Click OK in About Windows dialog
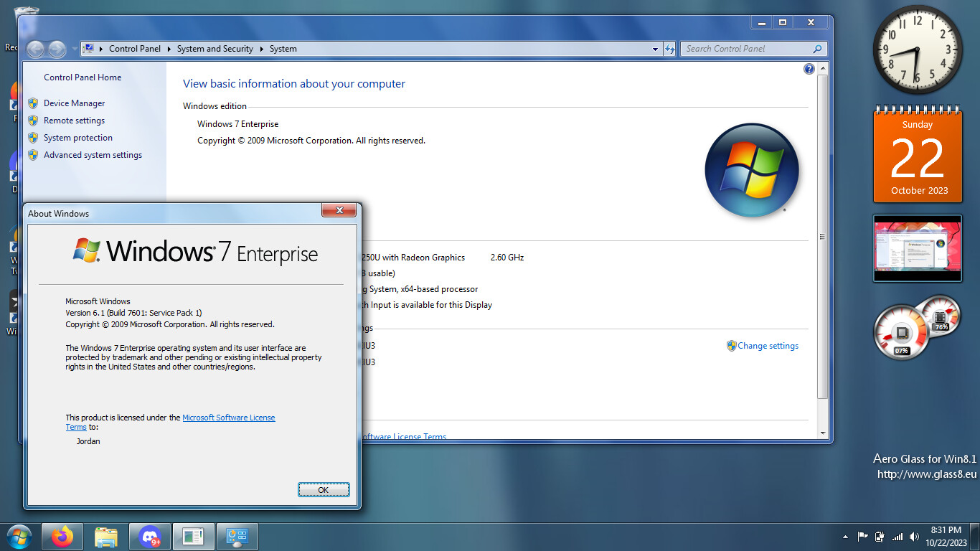This screenshot has width=980, height=551. pyautogui.click(x=324, y=490)
